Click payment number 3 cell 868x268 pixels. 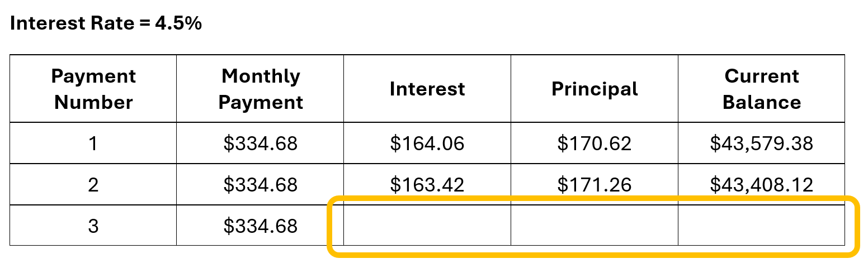(93, 225)
